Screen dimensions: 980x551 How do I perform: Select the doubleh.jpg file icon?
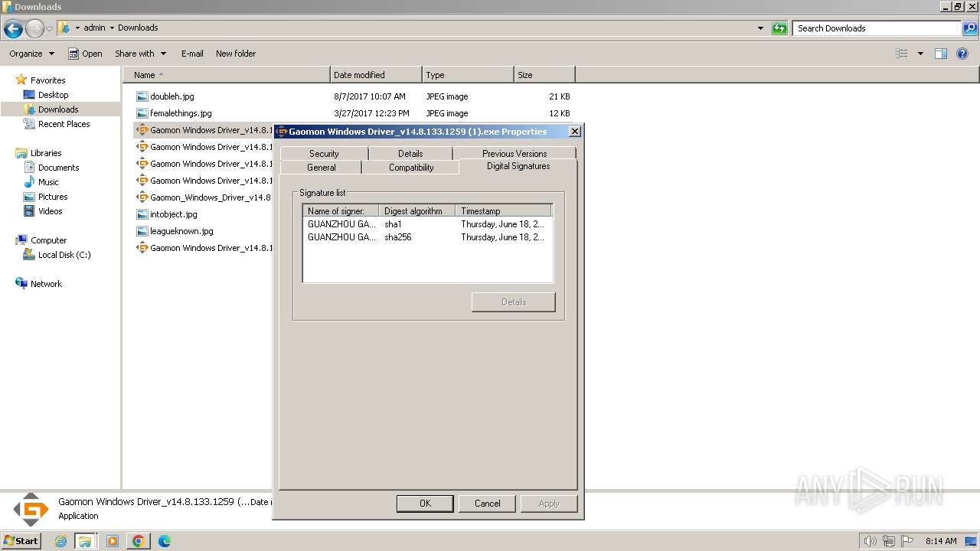142,96
